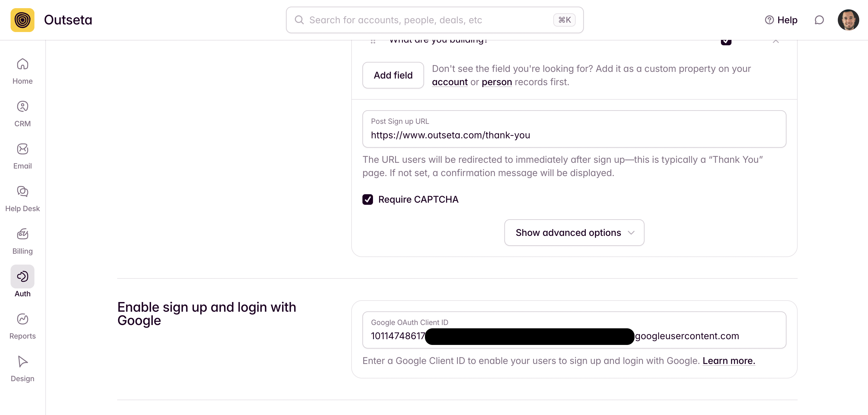Viewport: 868px width, 415px height.
Task: Expand Show advanced options
Action: [574, 233]
